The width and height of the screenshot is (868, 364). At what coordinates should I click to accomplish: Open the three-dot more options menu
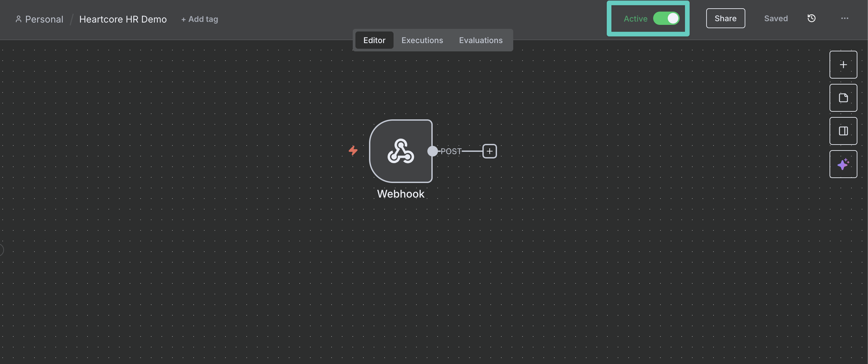tap(844, 19)
